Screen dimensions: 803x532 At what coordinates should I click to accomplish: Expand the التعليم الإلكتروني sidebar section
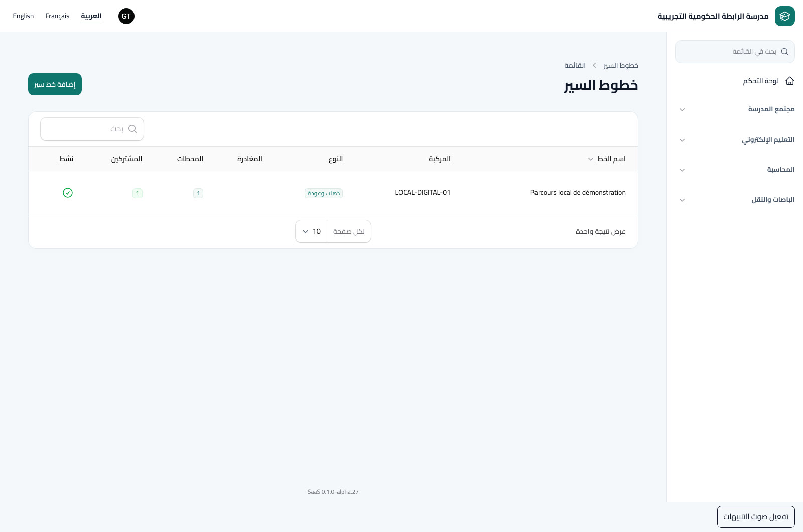(735, 140)
